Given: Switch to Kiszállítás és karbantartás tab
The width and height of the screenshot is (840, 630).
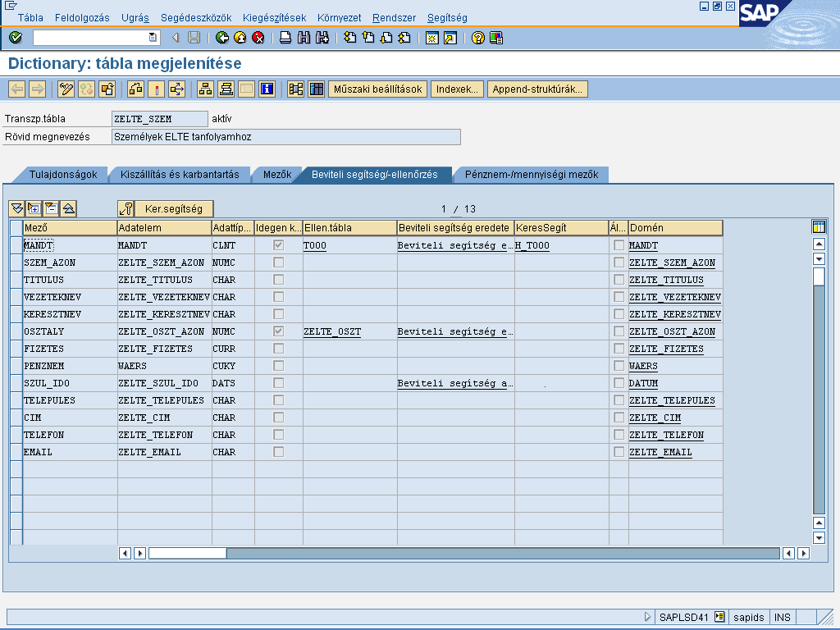Looking at the screenshot, I should 180,175.
